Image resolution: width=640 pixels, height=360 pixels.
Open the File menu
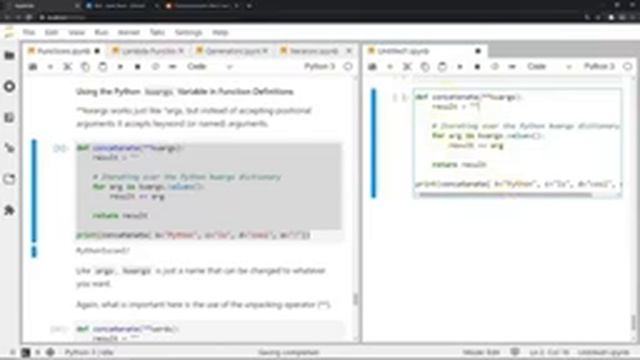tap(29, 32)
